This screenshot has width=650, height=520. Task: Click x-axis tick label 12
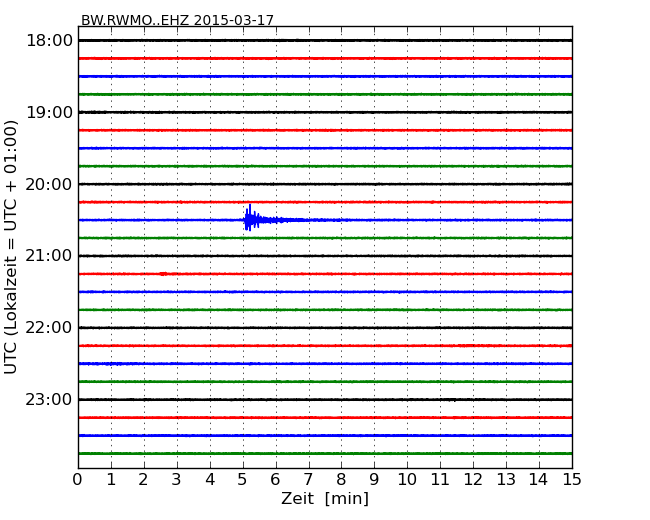[473, 480]
